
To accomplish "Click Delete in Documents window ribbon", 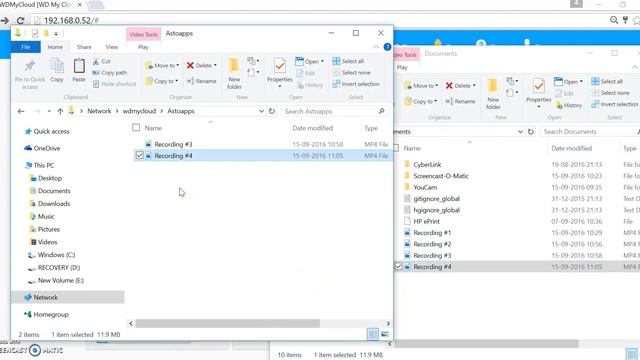I will (x=460, y=86).
